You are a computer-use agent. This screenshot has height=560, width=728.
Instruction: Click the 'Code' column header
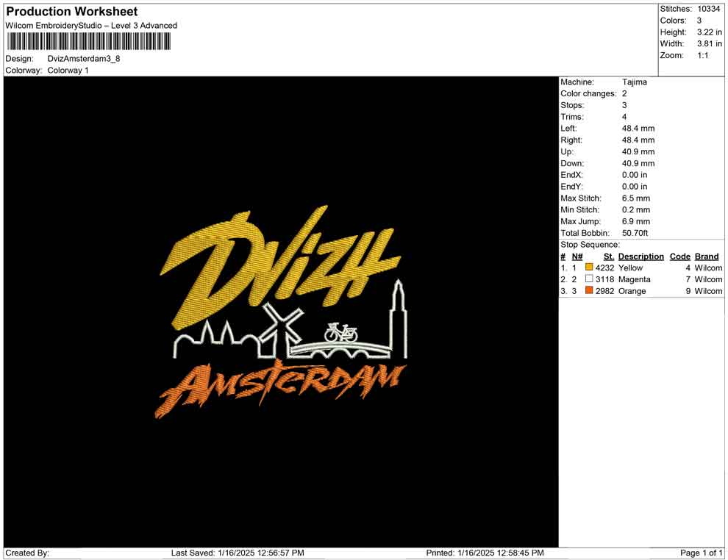pyautogui.click(x=679, y=256)
